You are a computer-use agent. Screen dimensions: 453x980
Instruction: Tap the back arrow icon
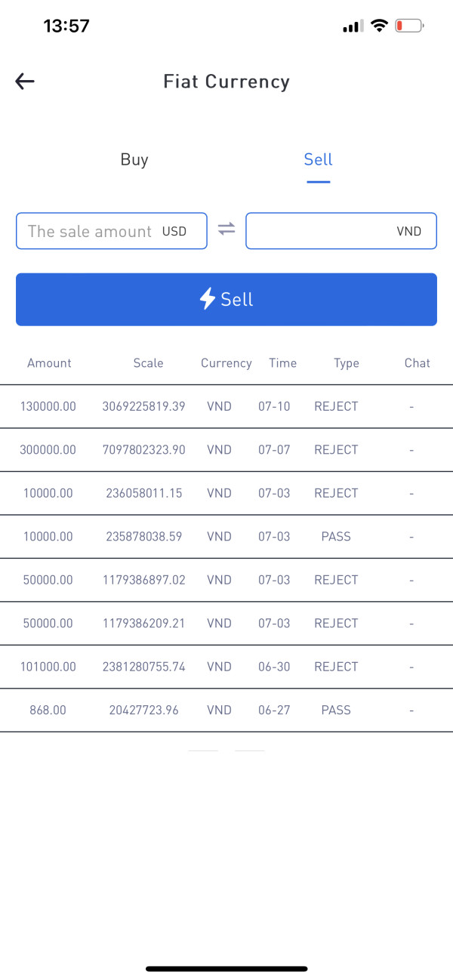[x=25, y=82]
